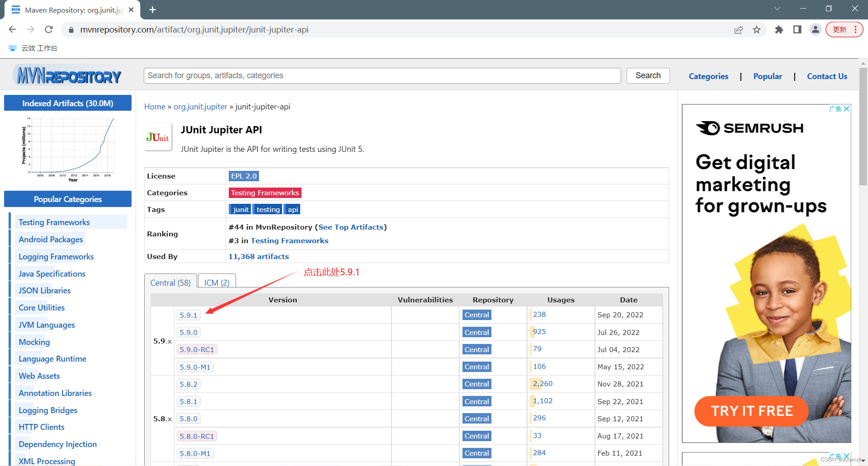Open the Core Utilities category
Image resolution: width=868 pixels, height=466 pixels.
click(x=42, y=307)
